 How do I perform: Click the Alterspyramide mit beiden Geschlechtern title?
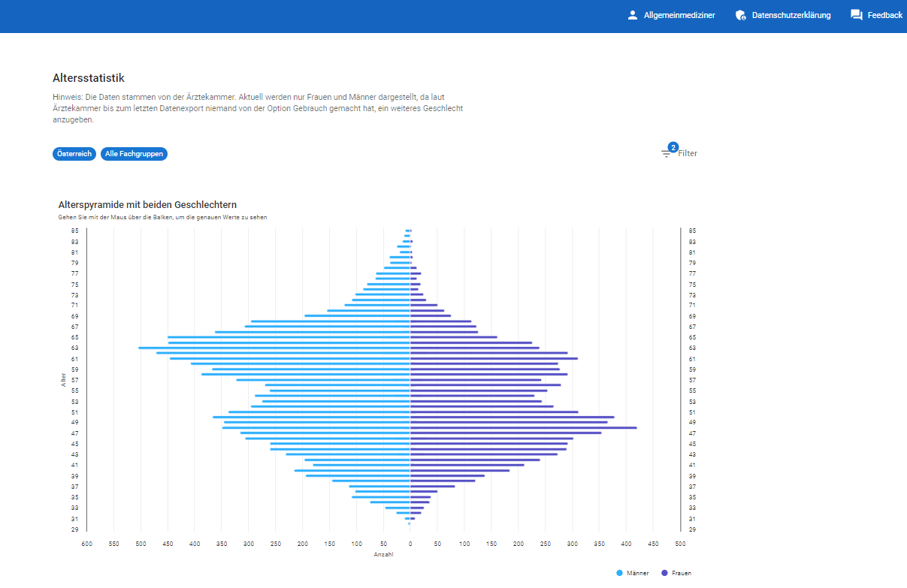(147, 204)
